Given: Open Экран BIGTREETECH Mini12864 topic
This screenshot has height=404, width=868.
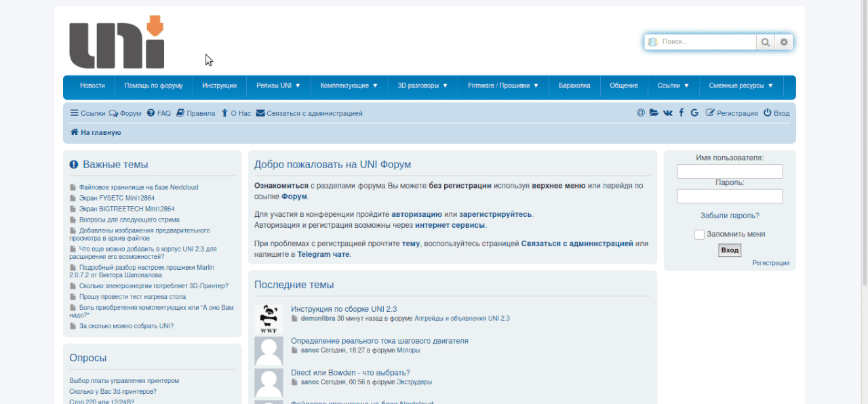Looking at the screenshot, I should [127, 209].
